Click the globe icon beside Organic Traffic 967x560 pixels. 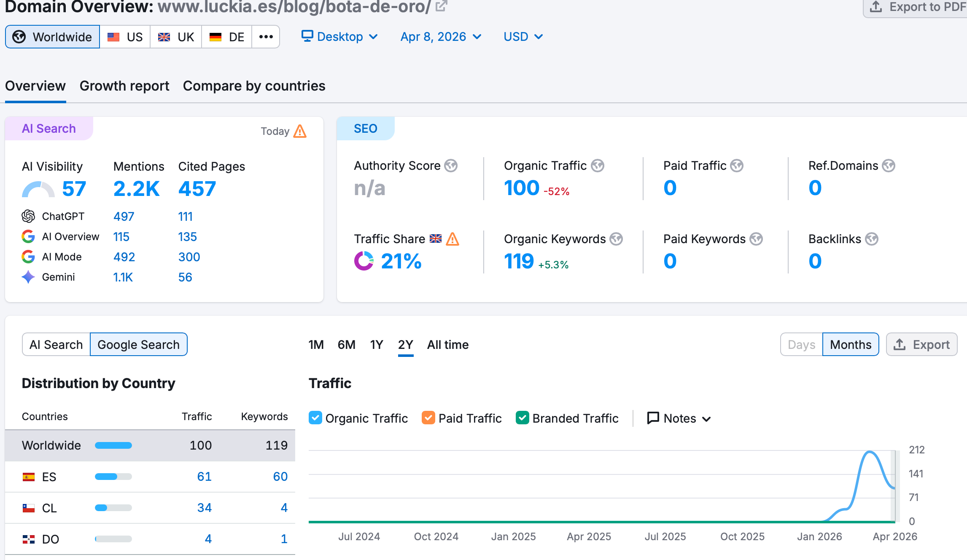[x=597, y=166]
